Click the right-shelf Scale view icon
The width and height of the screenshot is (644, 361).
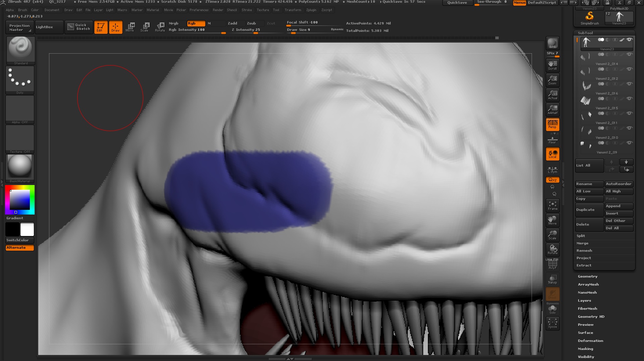point(552,235)
